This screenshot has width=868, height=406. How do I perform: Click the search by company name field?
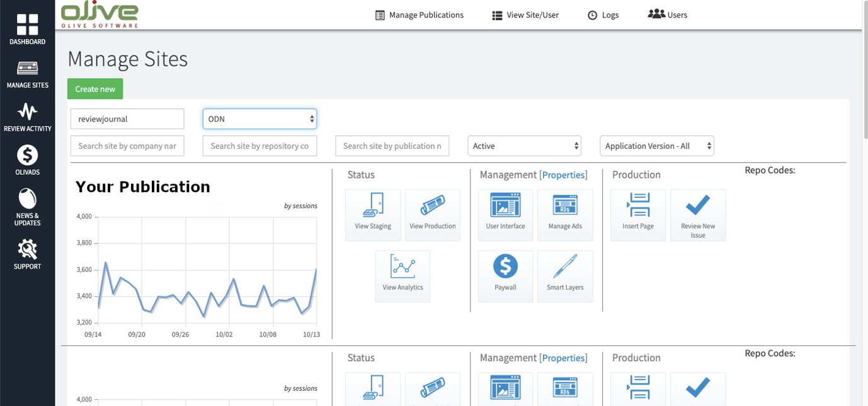(127, 146)
